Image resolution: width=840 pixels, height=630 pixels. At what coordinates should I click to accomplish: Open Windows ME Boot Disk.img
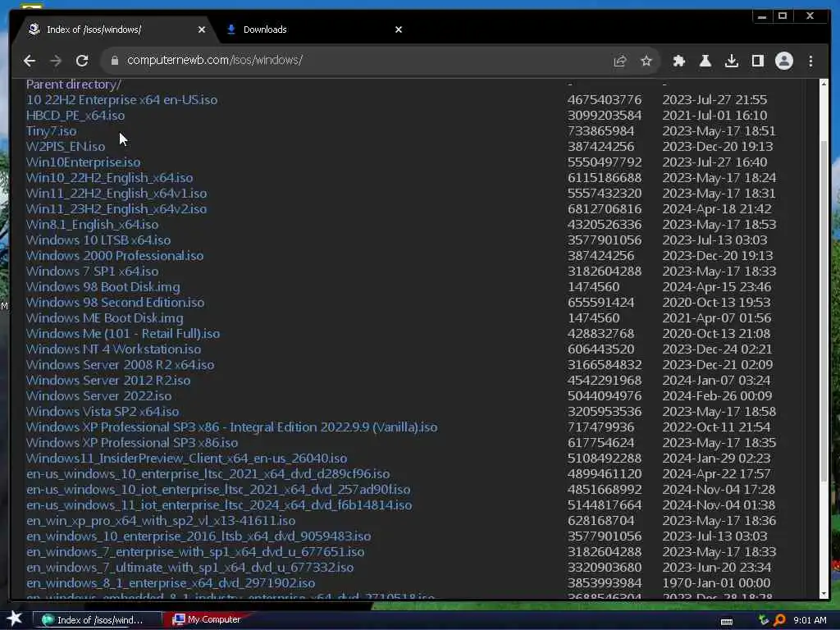(x=104, y=317)
